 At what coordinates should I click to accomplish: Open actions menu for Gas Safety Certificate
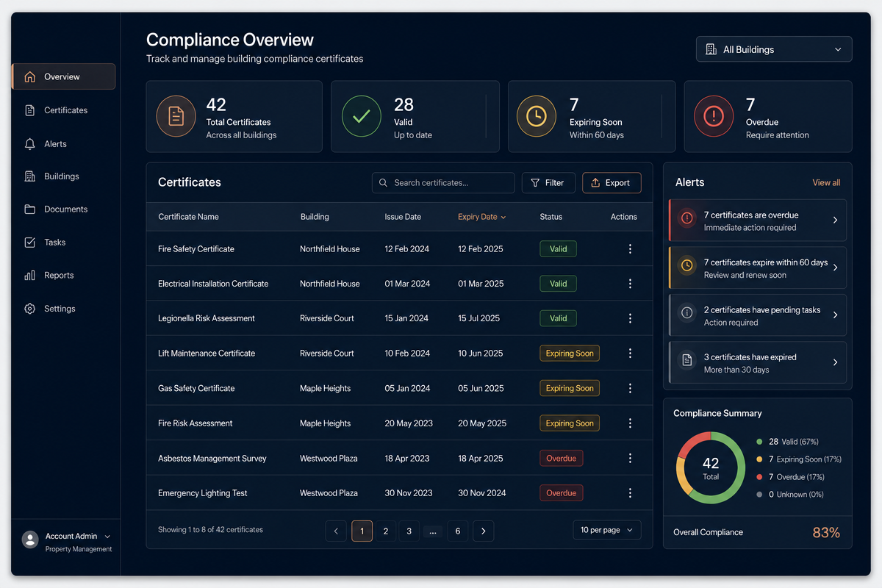630,388
